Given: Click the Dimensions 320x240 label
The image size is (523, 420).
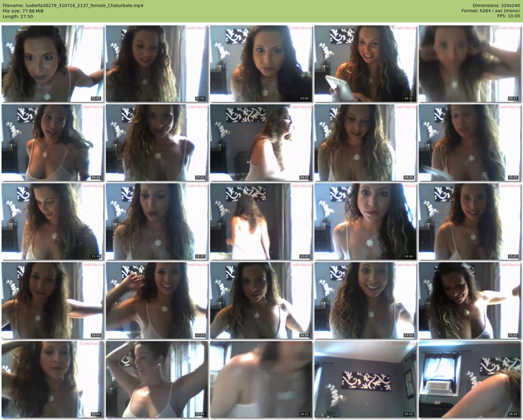Looking at the screenshot, I should pos(496,6).
